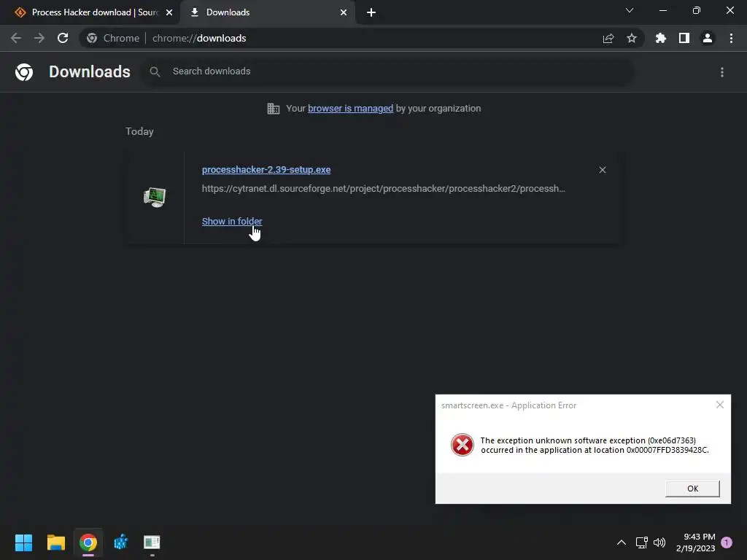Click the Process Hacker file icon
Viewport: 747px width, 560px height.
[155, 197]
